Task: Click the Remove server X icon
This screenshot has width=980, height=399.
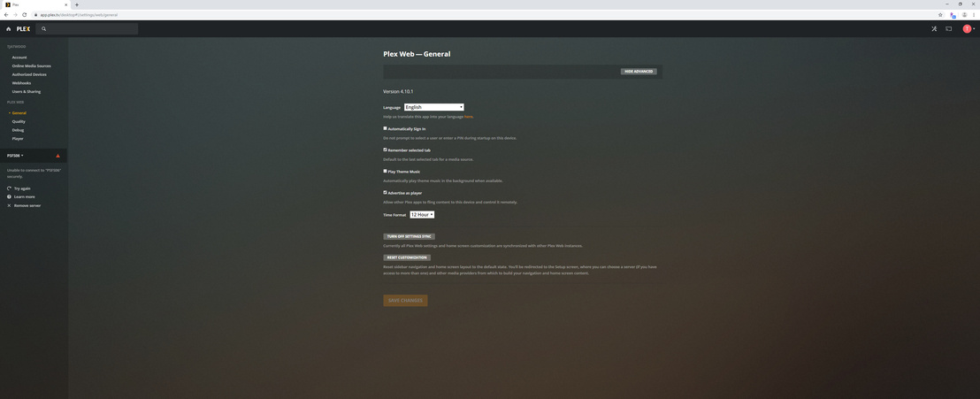Action: (x=9, y=205)
